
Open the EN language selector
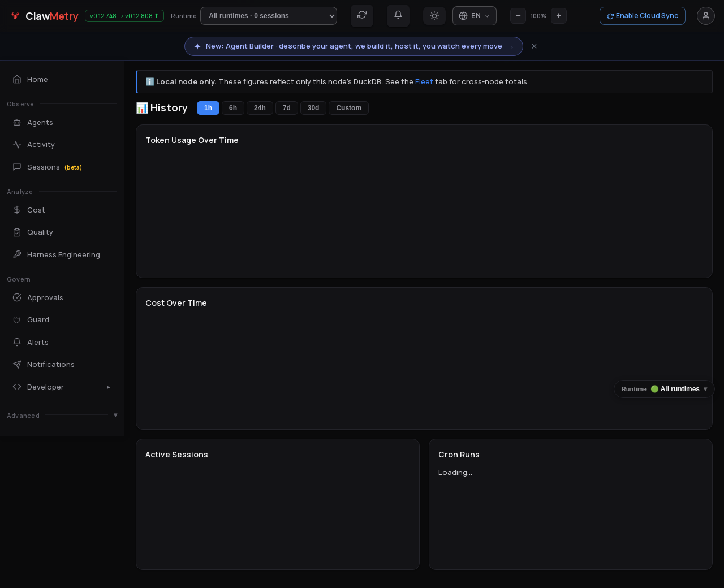pyautogui.click(x=475, y=16)
